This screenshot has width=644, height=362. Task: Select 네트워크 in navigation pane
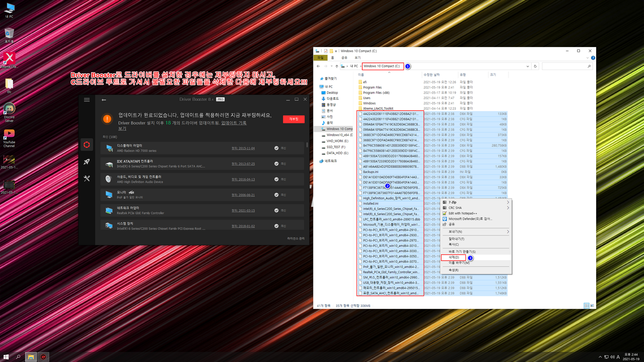tap(331, 161)
